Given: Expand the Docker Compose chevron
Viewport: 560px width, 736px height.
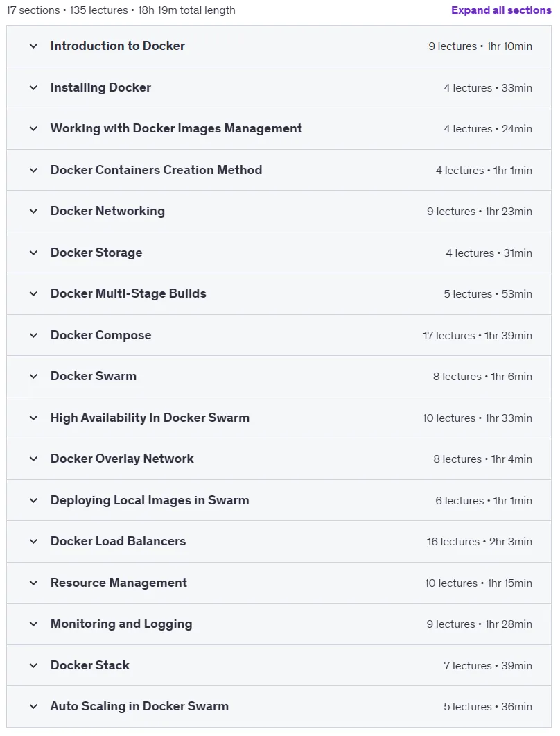Looking at the screenshot, I should click(x=33, y=335).
